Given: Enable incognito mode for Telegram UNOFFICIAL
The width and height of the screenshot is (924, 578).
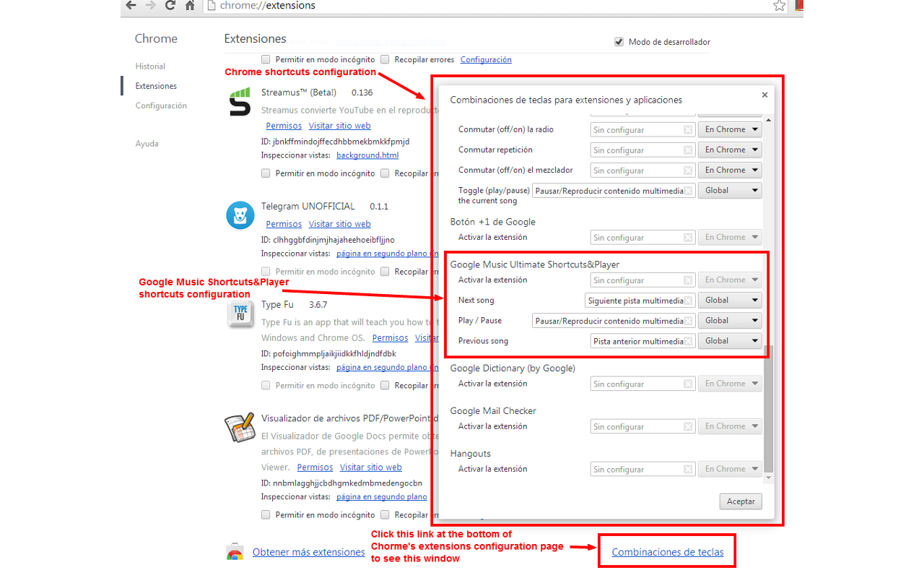Looking at the screenshot, I should [266, 272].
